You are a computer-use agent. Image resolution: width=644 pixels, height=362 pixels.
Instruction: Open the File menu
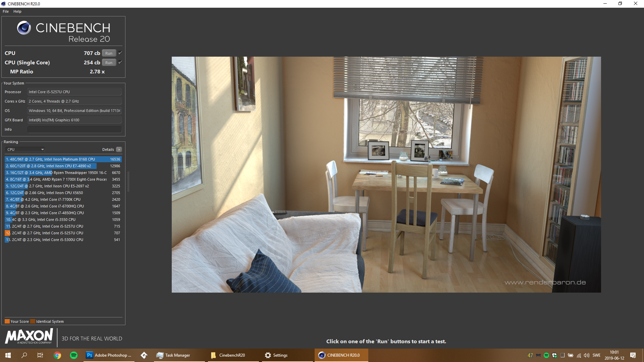[6, 11]
